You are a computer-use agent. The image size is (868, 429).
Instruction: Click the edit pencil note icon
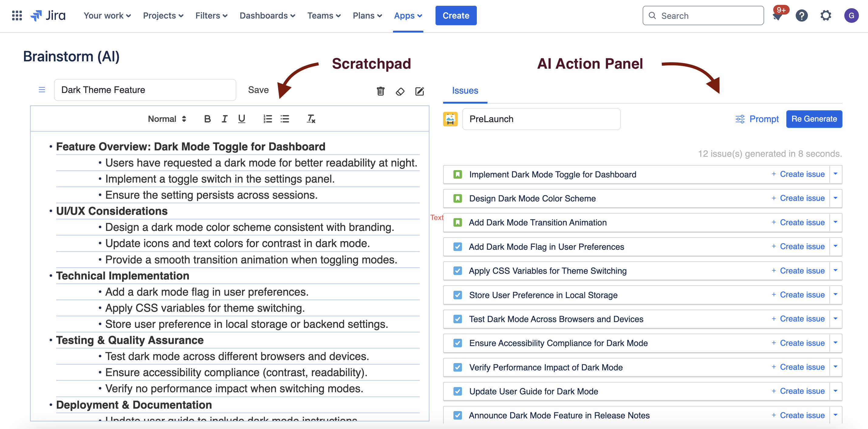[419, 91]
